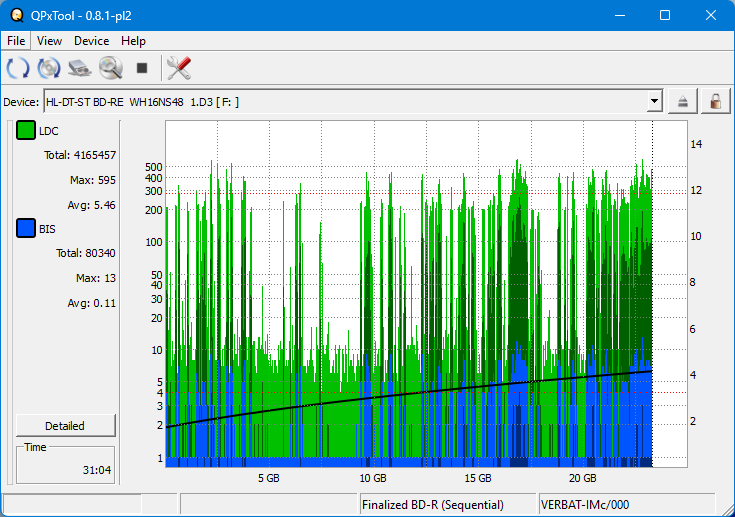Image resolution: width=735 pixels, height=517 pixels.
Task: Click the BIS legend label
Action: pyautogui.click(x=47, y=229)
